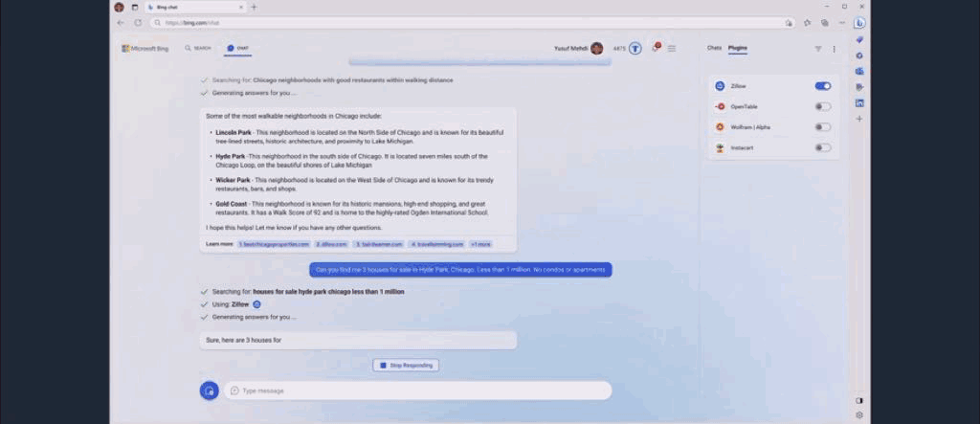
Task: Expand the +1 more sources chip
Action: (x=480, y=244)
